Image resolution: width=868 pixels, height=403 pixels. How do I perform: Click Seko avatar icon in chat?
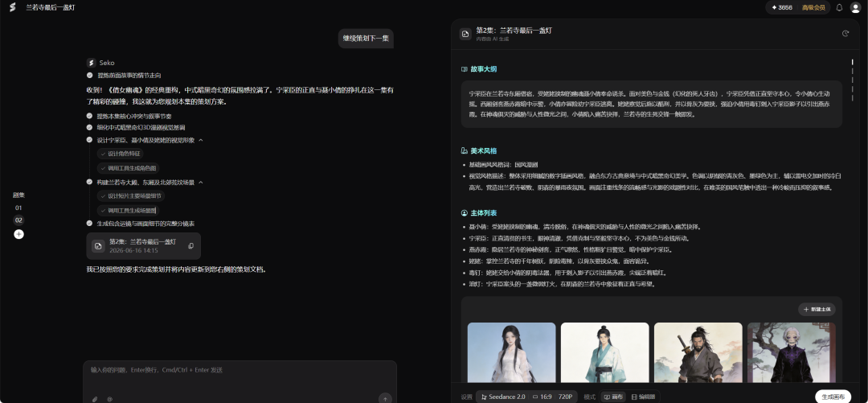[92, 63]
